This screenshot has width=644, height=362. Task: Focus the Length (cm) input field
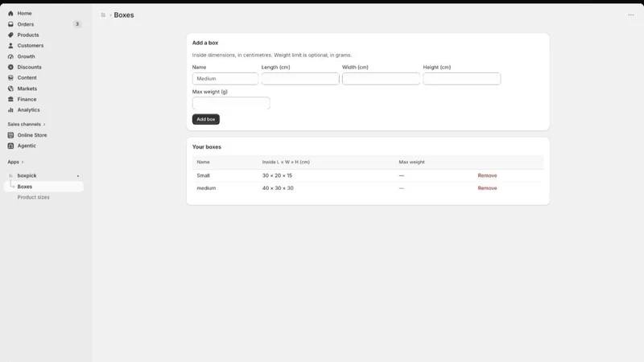pos(300,78)
